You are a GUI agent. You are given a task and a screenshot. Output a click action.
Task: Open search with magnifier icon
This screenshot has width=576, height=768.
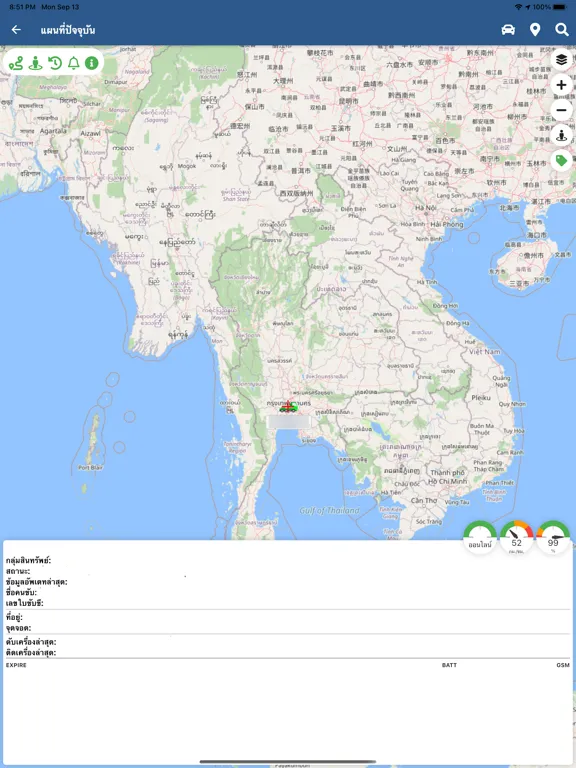562,30
